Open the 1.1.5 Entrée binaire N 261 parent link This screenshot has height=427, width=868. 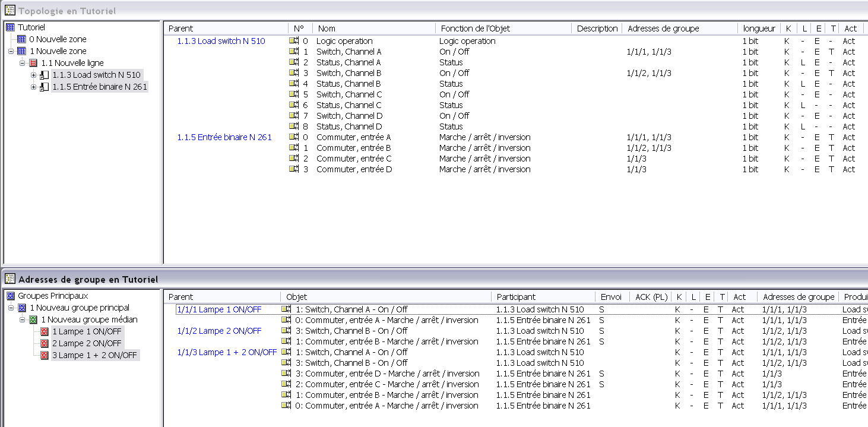(x=224, y=137)
